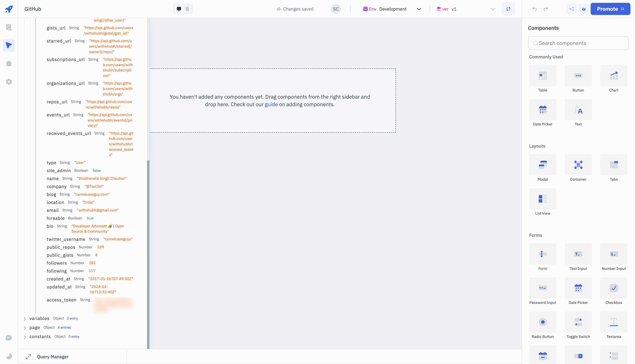The image size is (635, 364).
Task: Click the undo arrow icon
Action: click(534, 9)
